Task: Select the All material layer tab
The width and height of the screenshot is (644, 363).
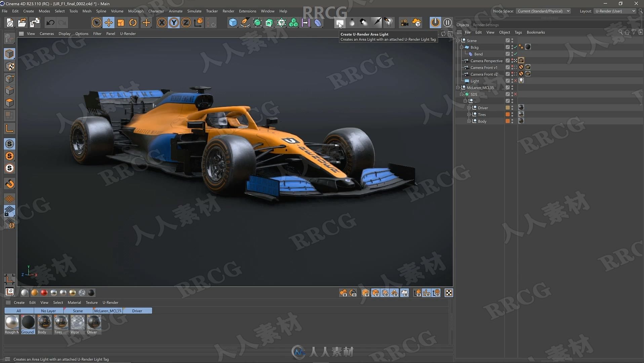Action: [19, 311]
